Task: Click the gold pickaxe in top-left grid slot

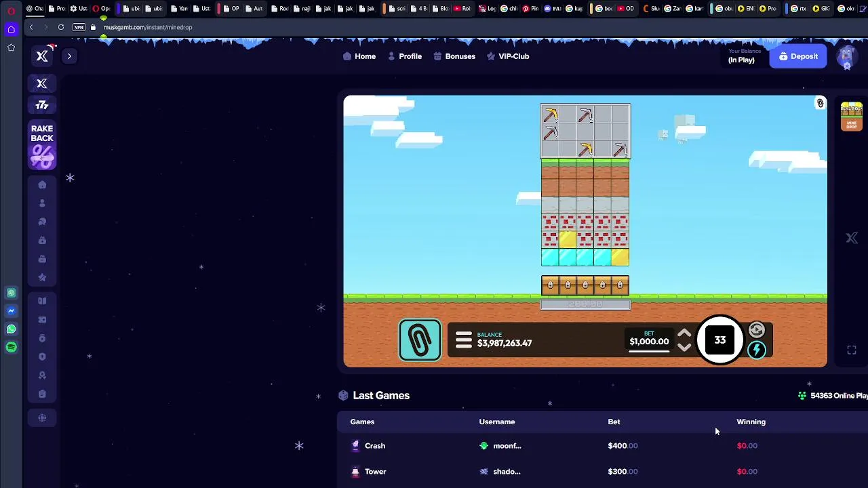Action: (x=550, y=115)
